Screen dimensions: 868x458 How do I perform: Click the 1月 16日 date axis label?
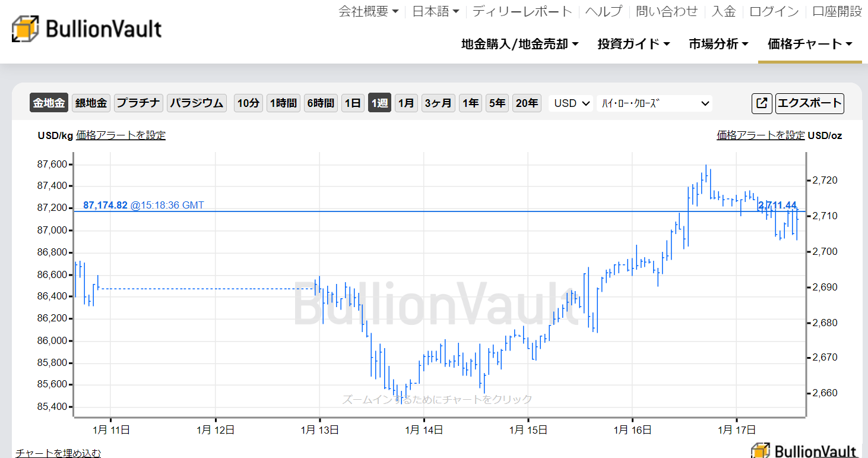632,429
